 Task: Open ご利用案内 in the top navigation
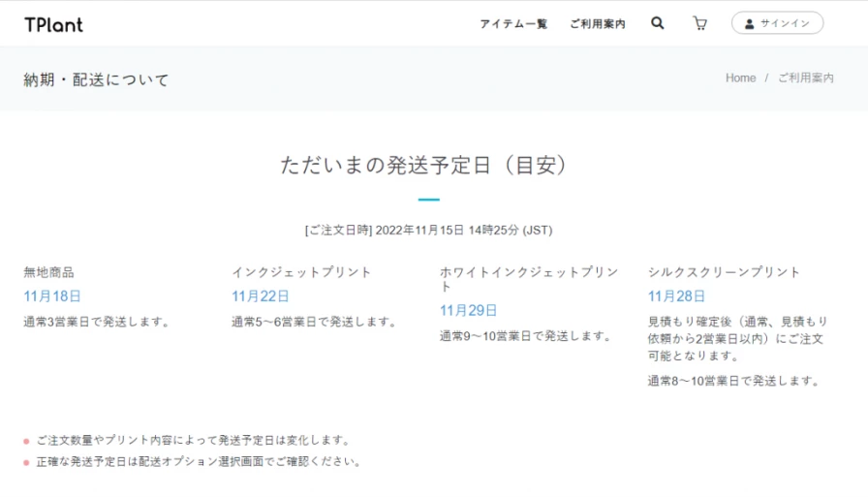coord(597,24)
